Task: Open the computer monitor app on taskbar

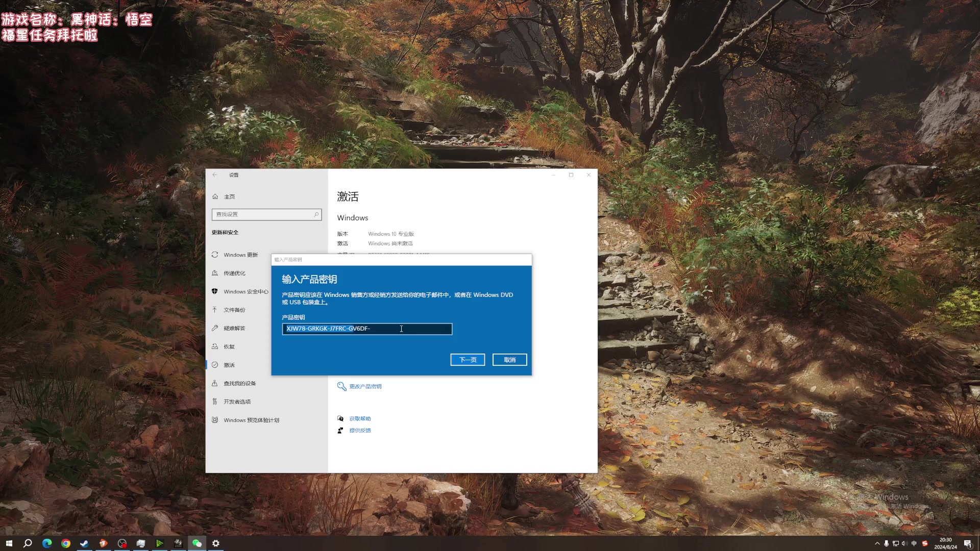Action: tap(141, 543)
